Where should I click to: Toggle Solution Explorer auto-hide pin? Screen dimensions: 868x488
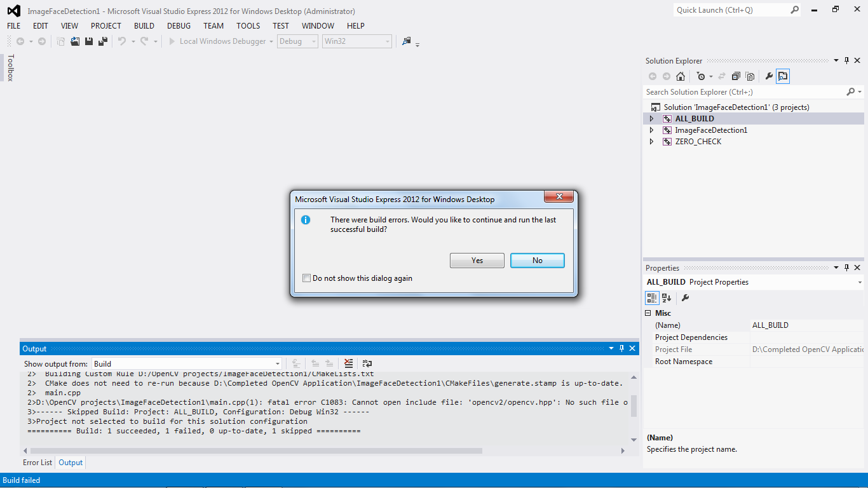pos(846,61)
